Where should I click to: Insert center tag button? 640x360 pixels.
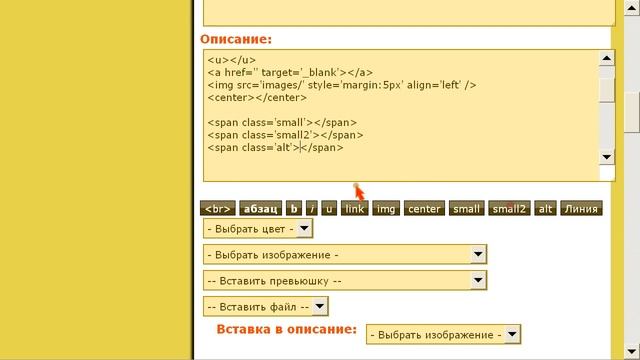424,208
